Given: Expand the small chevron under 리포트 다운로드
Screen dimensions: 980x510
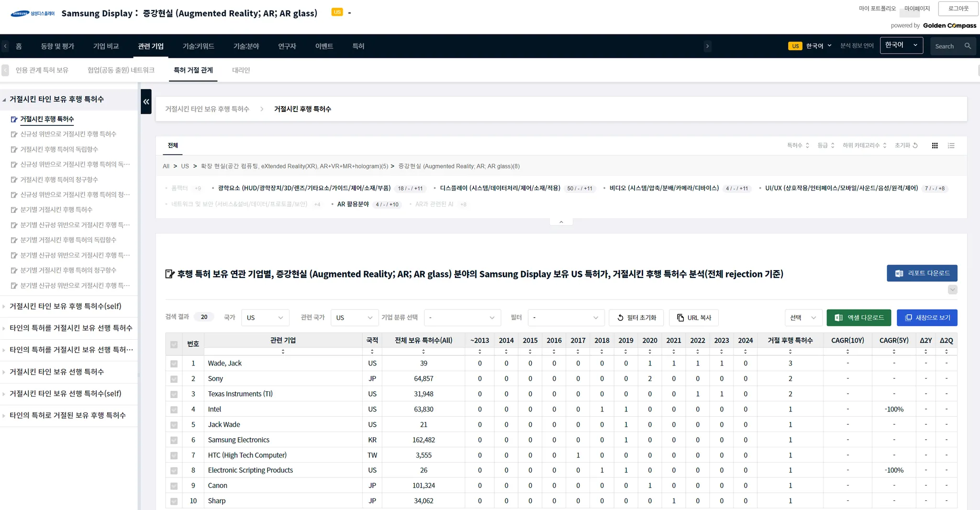Looking at the screenshot, I should tap(953, 289).
